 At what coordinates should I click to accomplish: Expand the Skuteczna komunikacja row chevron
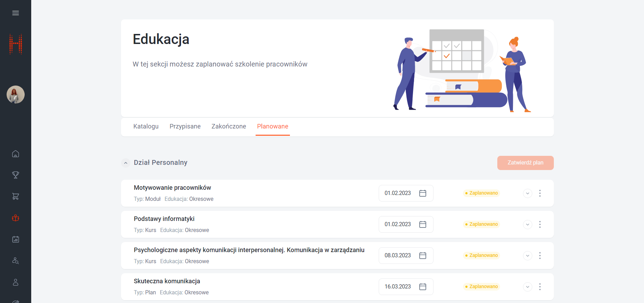[x=527, y=287]
